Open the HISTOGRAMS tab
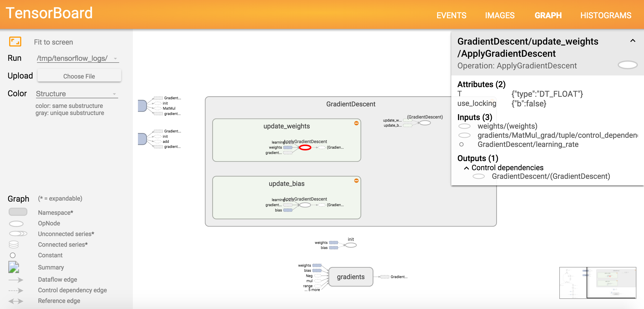 606,15
